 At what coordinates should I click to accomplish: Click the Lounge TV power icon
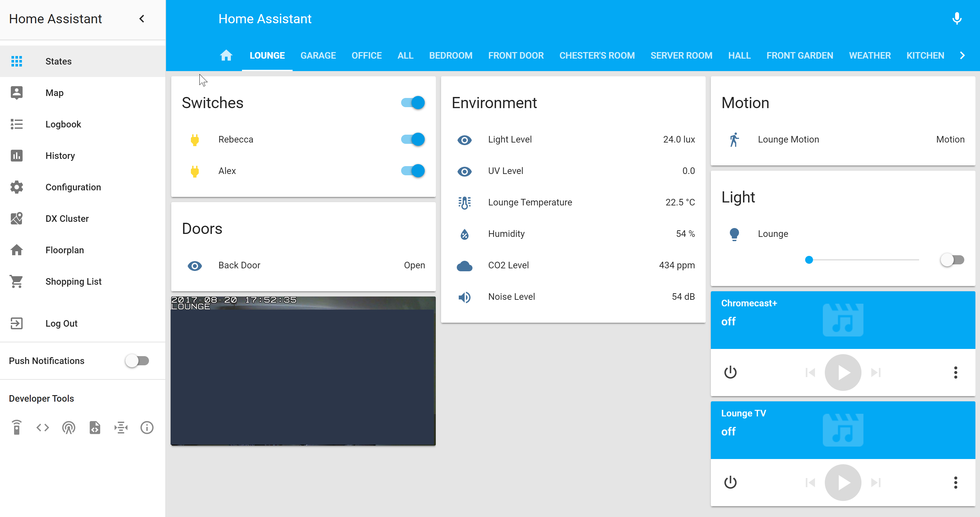[730, 482]
